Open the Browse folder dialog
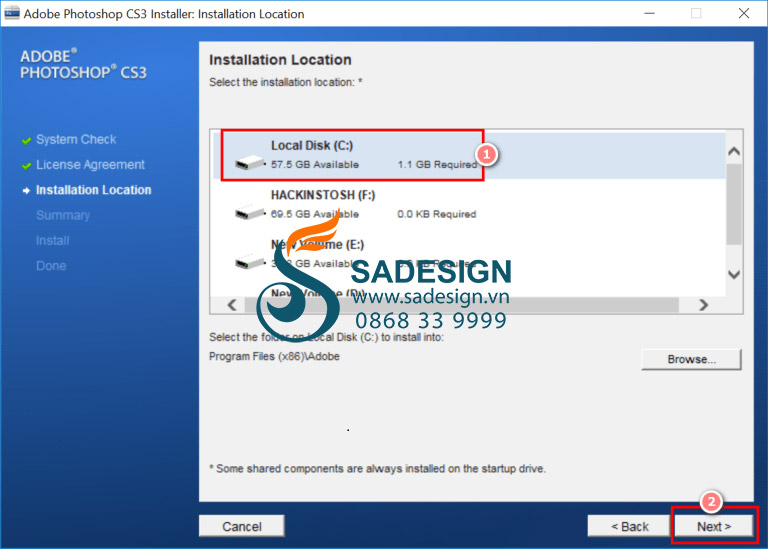Image resolution: width=768 pixels, height=549 pixels. [691, 359]
